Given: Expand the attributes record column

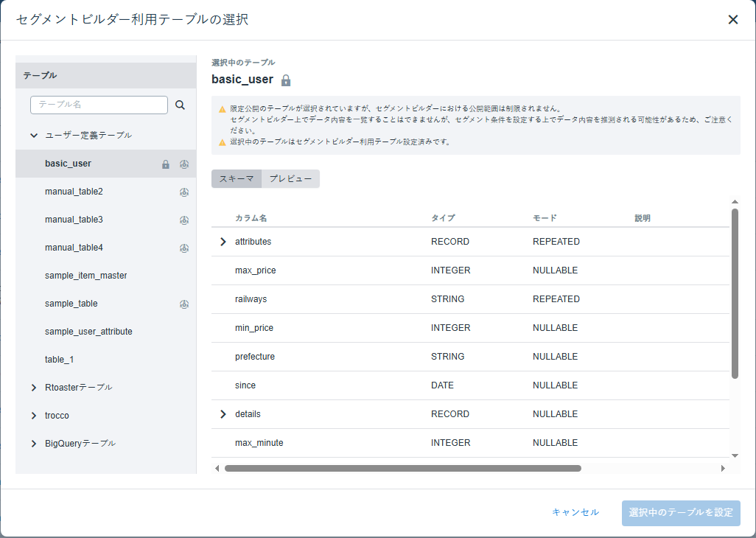Looking at the screenshot, I should tap(223, 242).
